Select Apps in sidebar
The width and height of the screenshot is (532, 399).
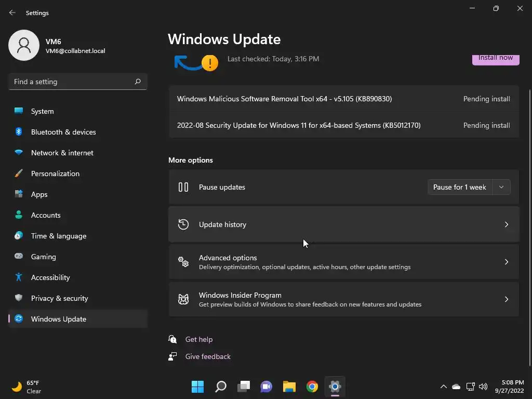click(78, 194)
